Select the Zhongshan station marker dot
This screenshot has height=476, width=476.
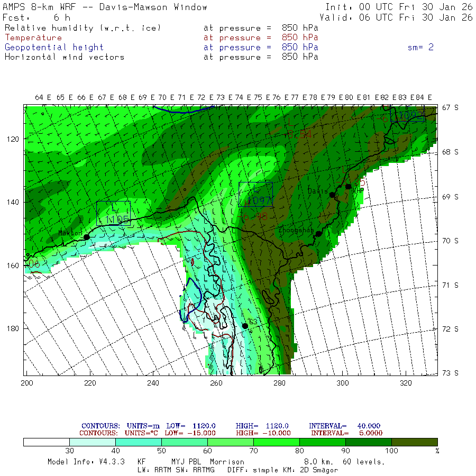pyautogui.click(x=318, y=234)
